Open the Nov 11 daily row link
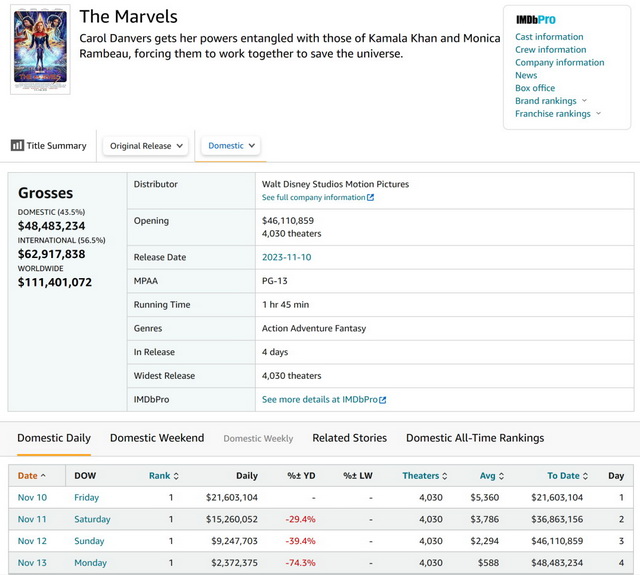Screen dimensions: 640x575 tap(31, 519)
